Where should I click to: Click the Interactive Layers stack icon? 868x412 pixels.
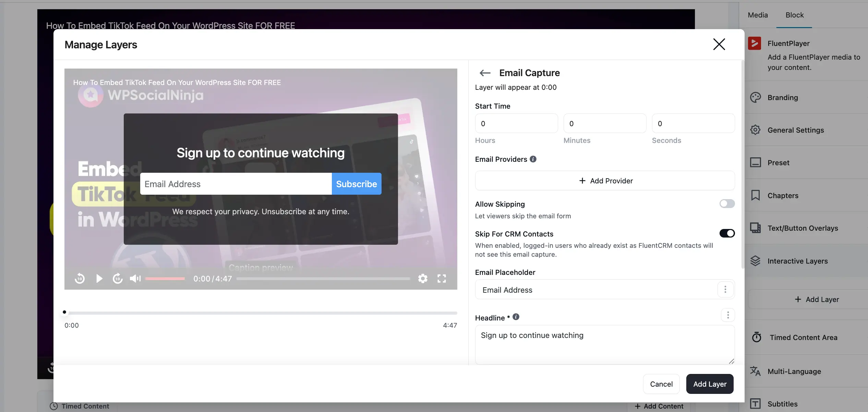click(x=755, y=261)
